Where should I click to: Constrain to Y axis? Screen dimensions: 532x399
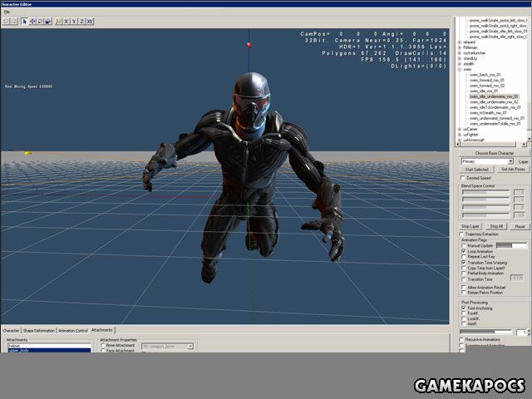pos(74,22)
